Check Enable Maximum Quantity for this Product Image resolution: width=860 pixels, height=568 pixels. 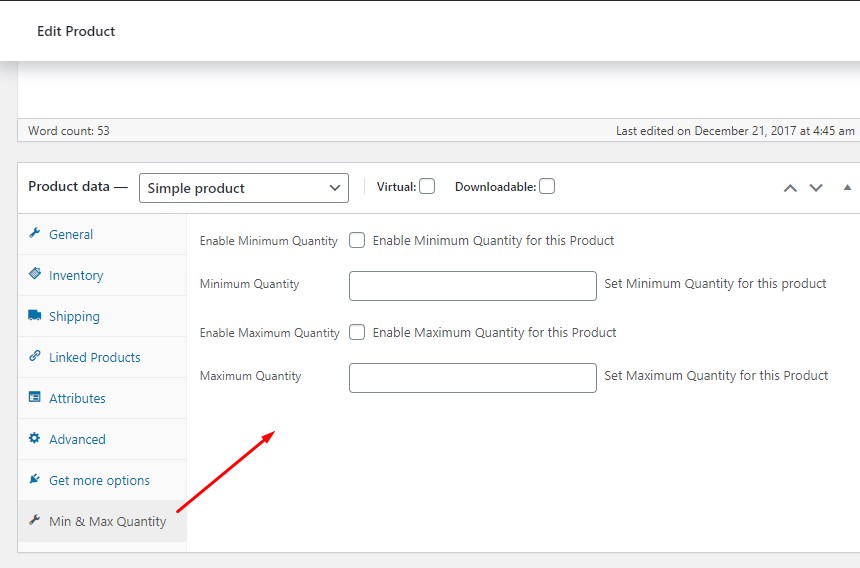[x=357, y=332]
